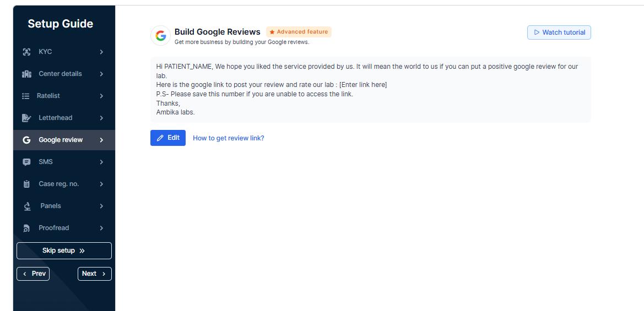The image size is (644, 311).
Task: Click the double arrow on Skip setup
Action: click(x=82, y=250)
